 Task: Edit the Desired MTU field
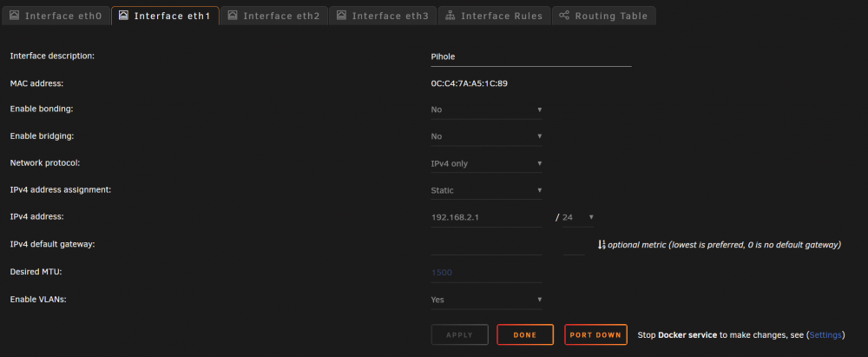click(486, 273)
